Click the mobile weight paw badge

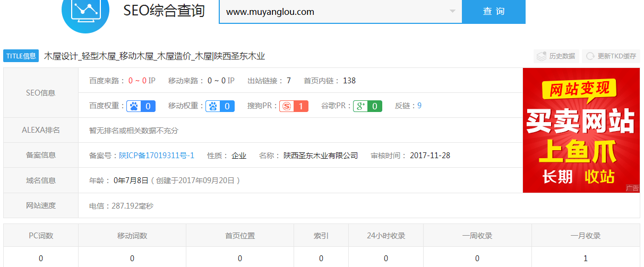coord(220,106)
